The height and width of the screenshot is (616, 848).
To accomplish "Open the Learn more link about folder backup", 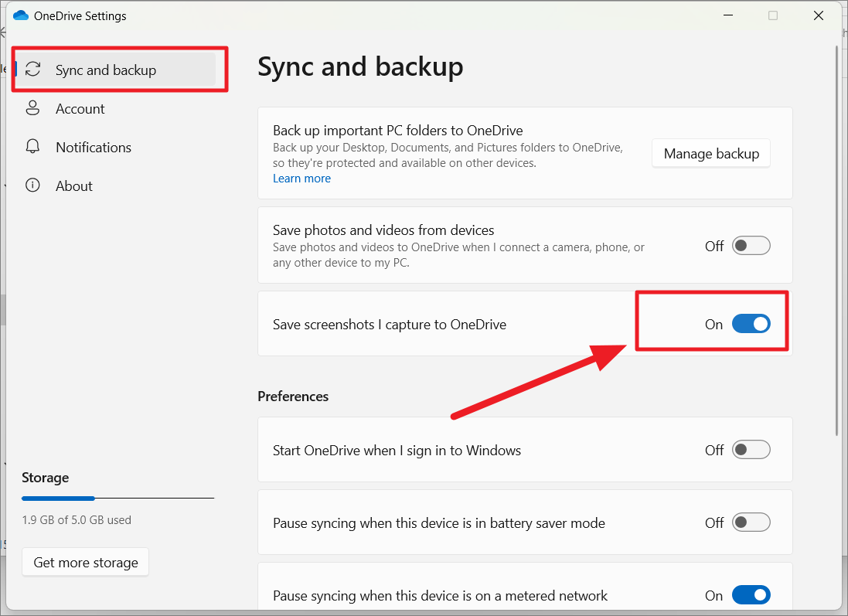I will 301,178.
